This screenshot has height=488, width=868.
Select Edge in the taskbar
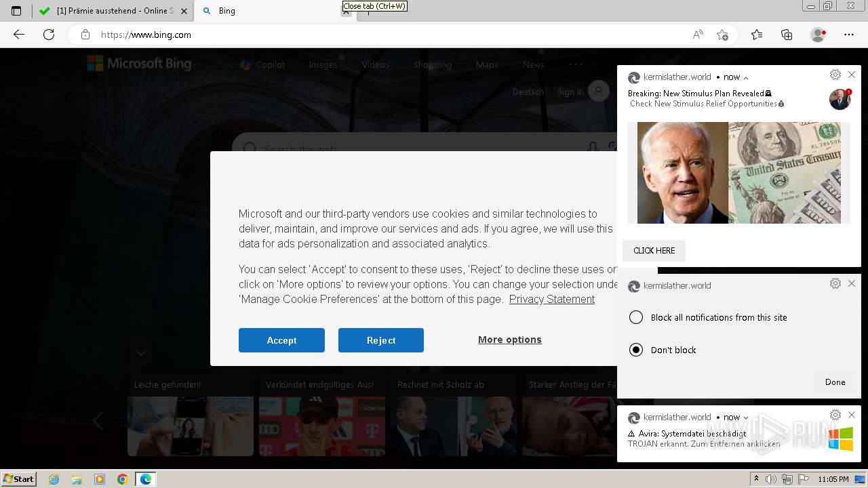pos(146,479)
